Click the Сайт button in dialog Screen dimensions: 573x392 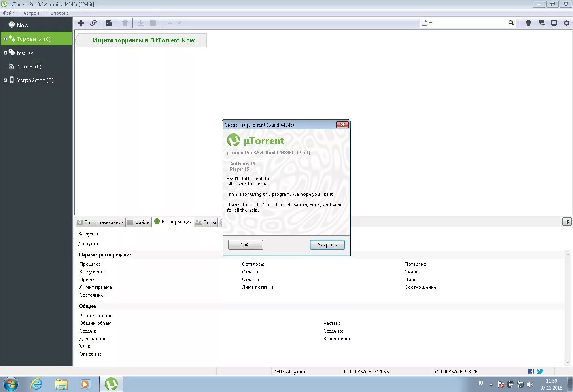pos(246,245)
